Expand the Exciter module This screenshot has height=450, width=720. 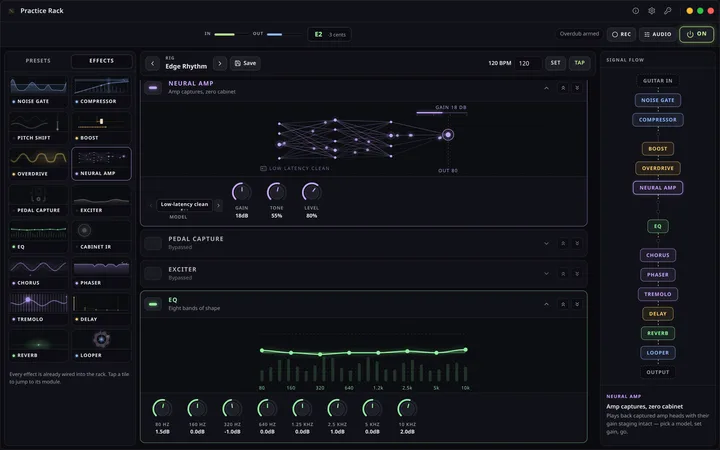coord(546,274)
